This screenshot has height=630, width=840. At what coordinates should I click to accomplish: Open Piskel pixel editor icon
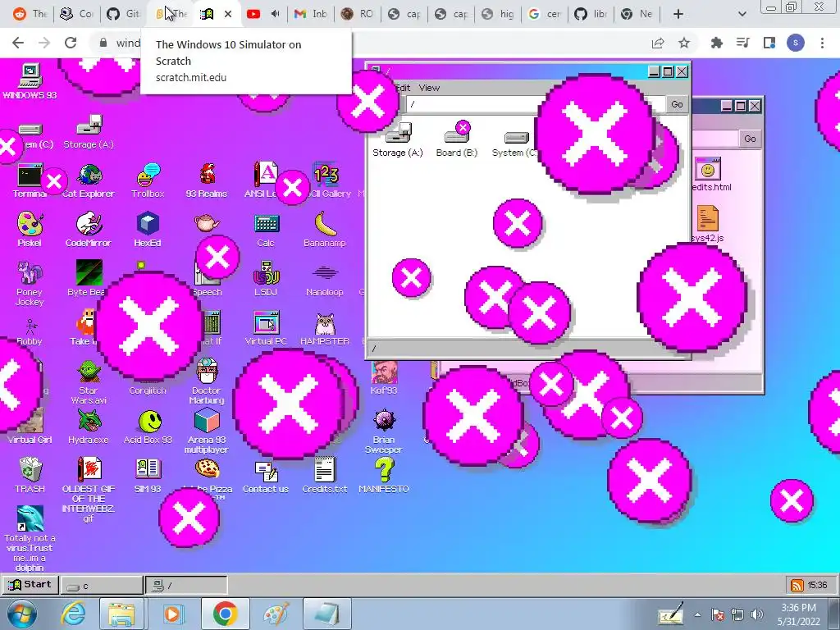[x=30, y=230]
